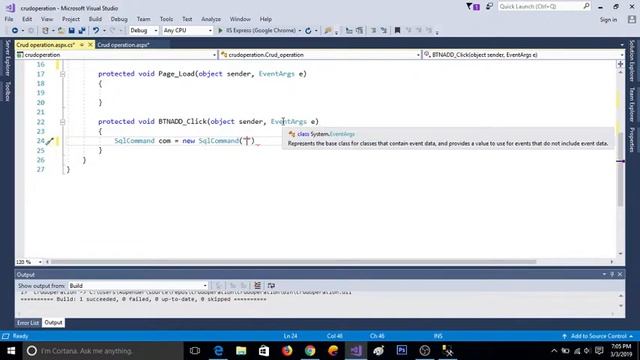Open Google Chrome from the taskbar

coord(310,351)
